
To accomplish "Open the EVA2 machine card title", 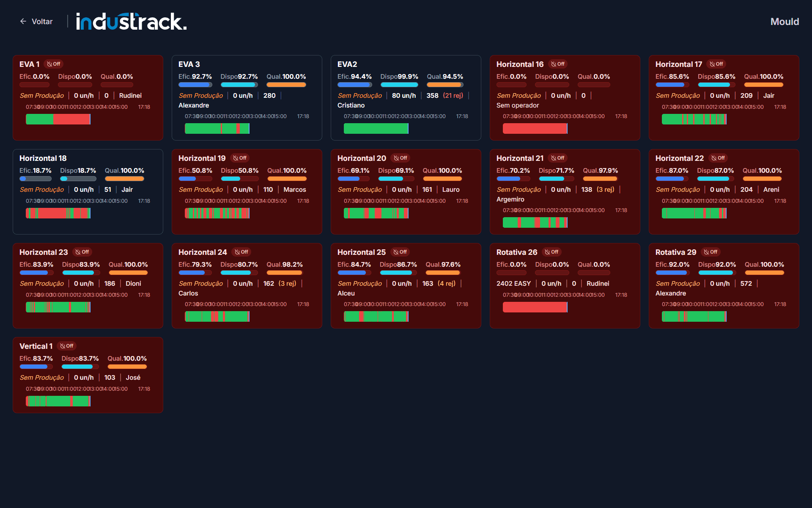I will point(347,64).
